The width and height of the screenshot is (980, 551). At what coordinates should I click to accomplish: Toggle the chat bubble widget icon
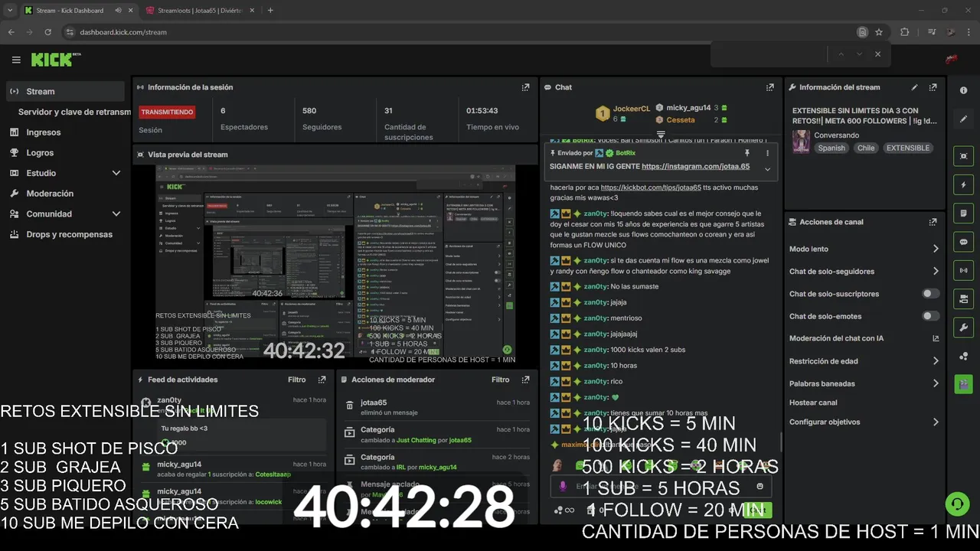(x=963, y=241)
